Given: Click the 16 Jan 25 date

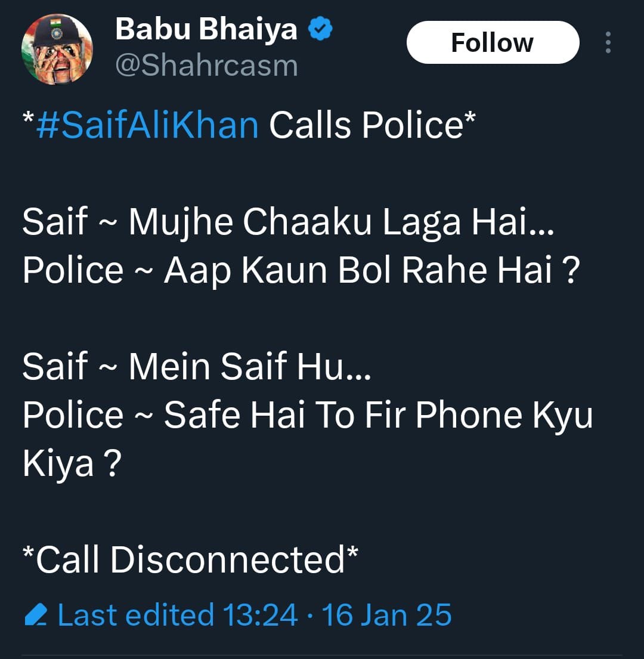Looking at the screenshot, I should [x=386, y=615].
